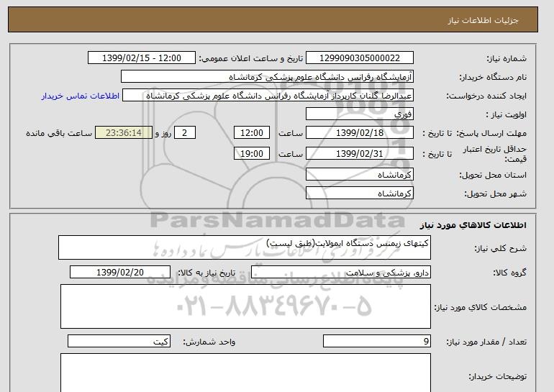Image resolution: width=554 pixels, height=392 pixels.
Task: Click the label توضیحات خریدار
Action: [497, 376]
